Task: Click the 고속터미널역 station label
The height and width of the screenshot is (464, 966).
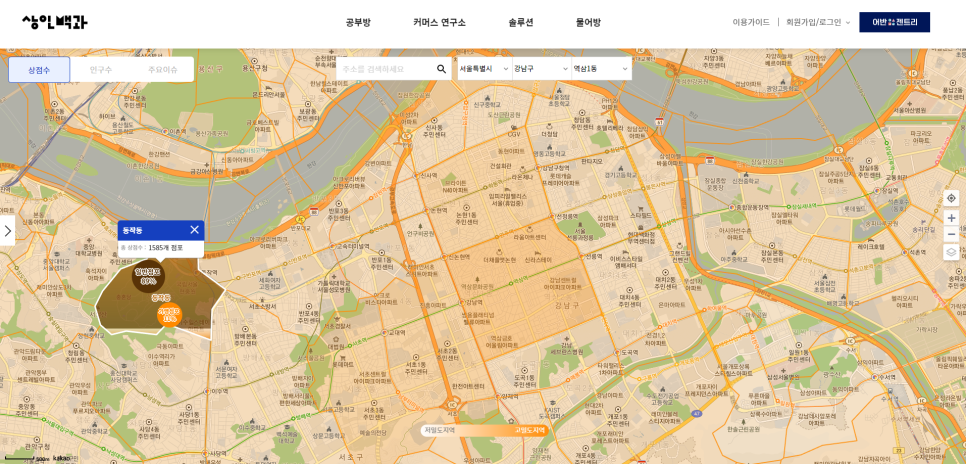Action: [354, 246]
